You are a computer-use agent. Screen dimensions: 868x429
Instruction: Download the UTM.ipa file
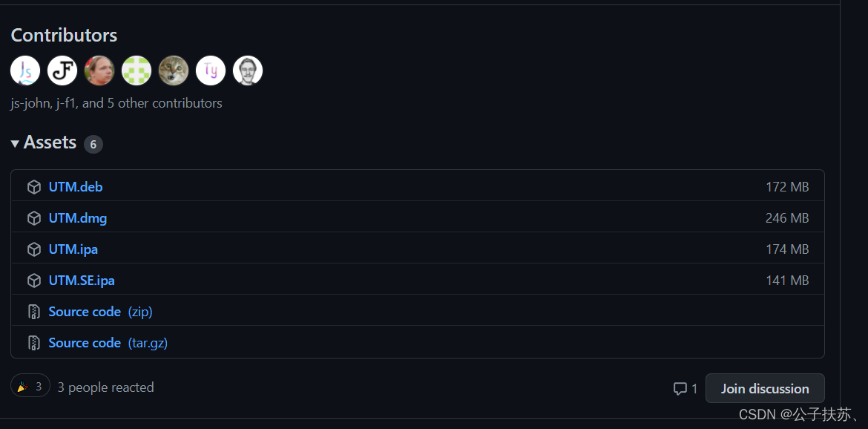73,249
